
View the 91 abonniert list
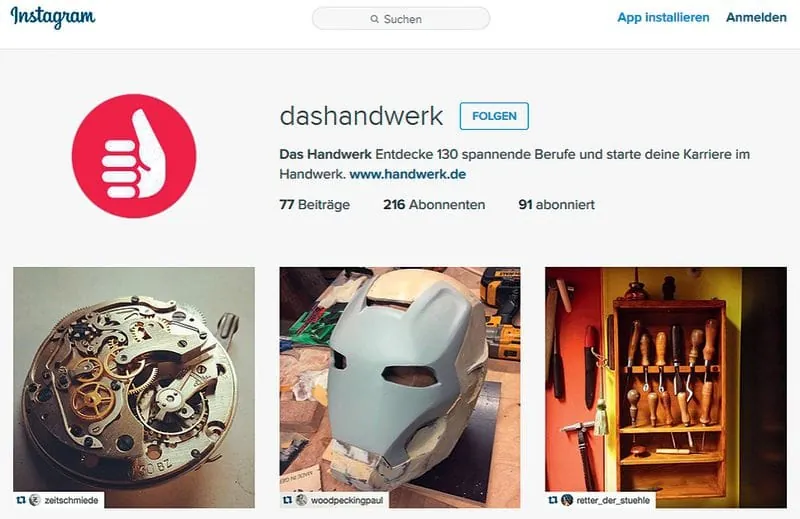click(557, 205)
